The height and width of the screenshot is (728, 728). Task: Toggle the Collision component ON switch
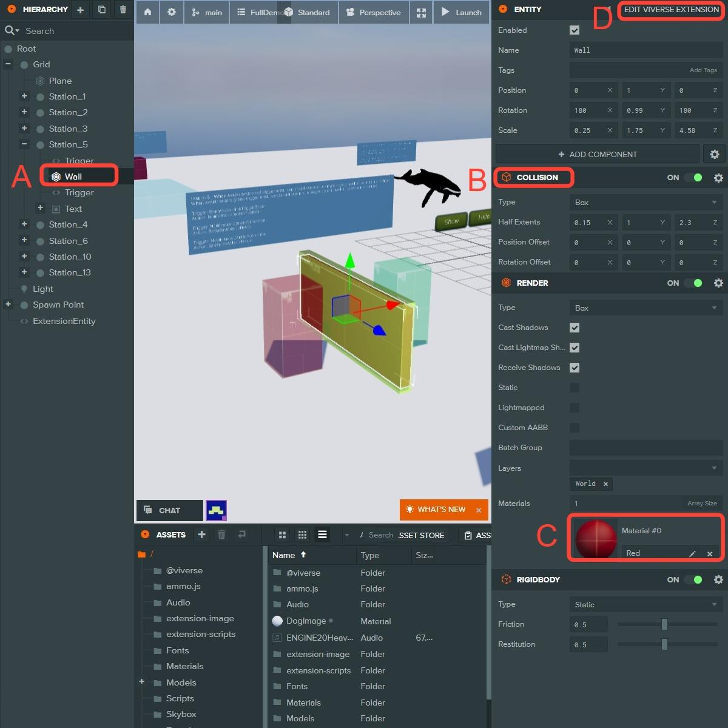pos(693,178)
